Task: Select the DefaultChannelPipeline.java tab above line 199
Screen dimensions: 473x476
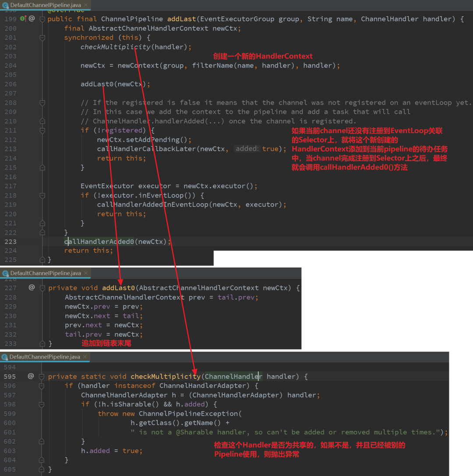Action: 45,5
